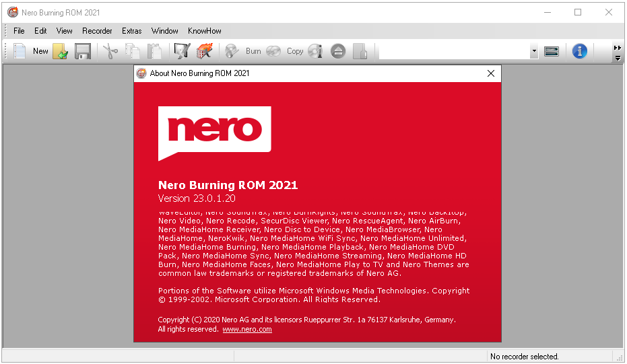Viewport: 627px width, 364px height.
Task: Click the Version 23.0.1.20 text
Action: tap(197, 198)
